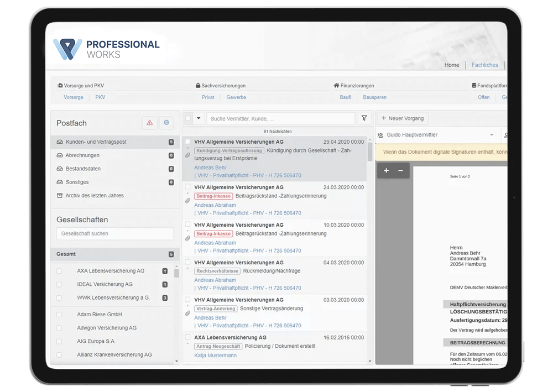This screenshot has width=553, height=392.
Task: Open the message filter funnel
Action: click(x=364, y=118)
